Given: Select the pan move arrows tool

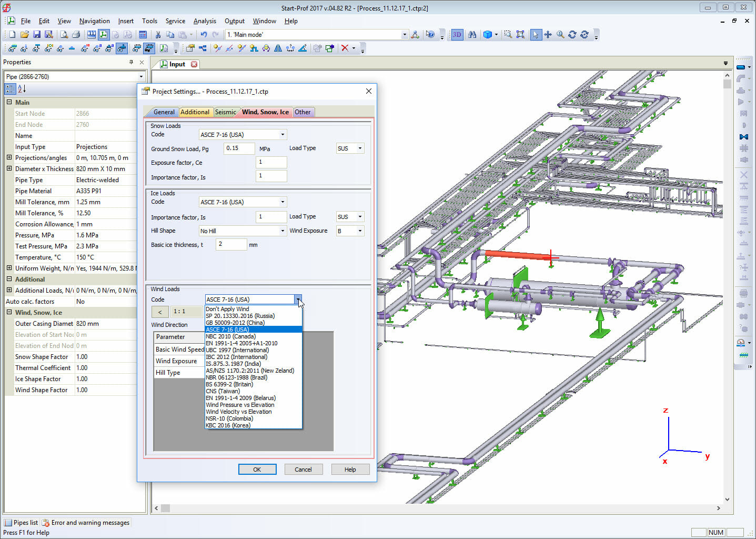Looking at the screenshot, I should [x=548, y=35].
